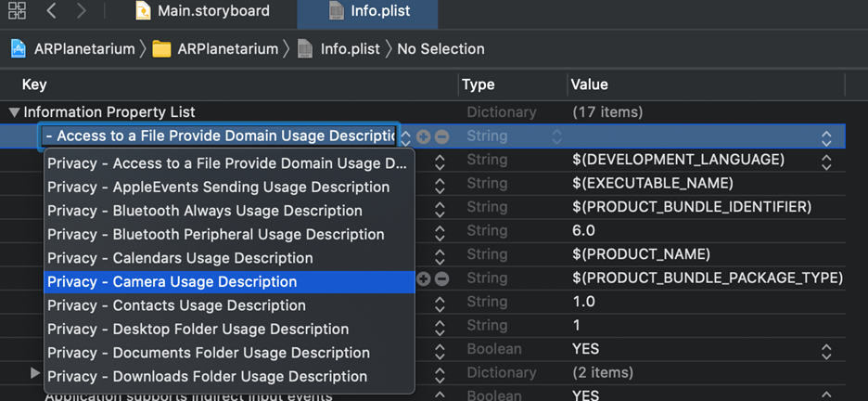Click the Dictionary type of Information Property List
The image size is (868, 401).
pyautogui.click(x=502, y=112)
